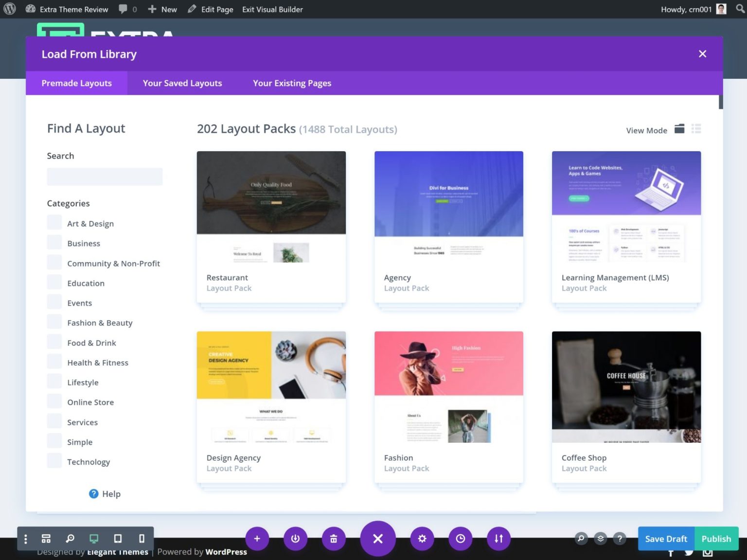Open the editing history clock icon
The width and height of the screenshot is (747, 560).
click(460, 538)
